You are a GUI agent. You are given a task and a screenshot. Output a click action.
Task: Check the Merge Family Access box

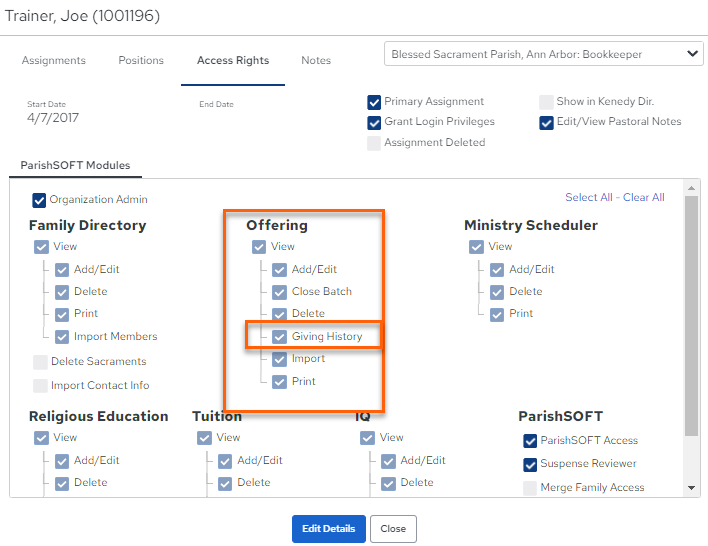[530, 488]
